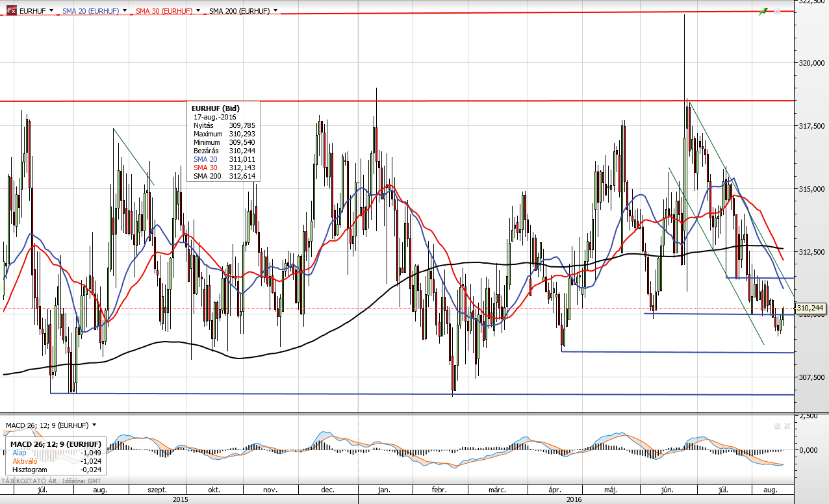Click the SMA 200 312,614 tooltip row
Viewport: 829px width, 504px height.
coord(224,176)
